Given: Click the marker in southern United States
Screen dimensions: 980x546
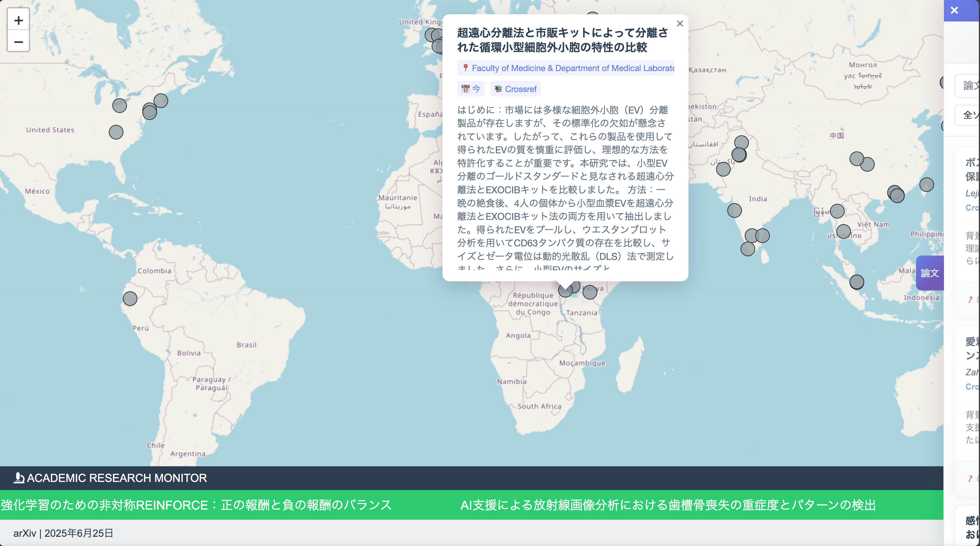Looking at the screenshot, I should click(x=116, y=132).
